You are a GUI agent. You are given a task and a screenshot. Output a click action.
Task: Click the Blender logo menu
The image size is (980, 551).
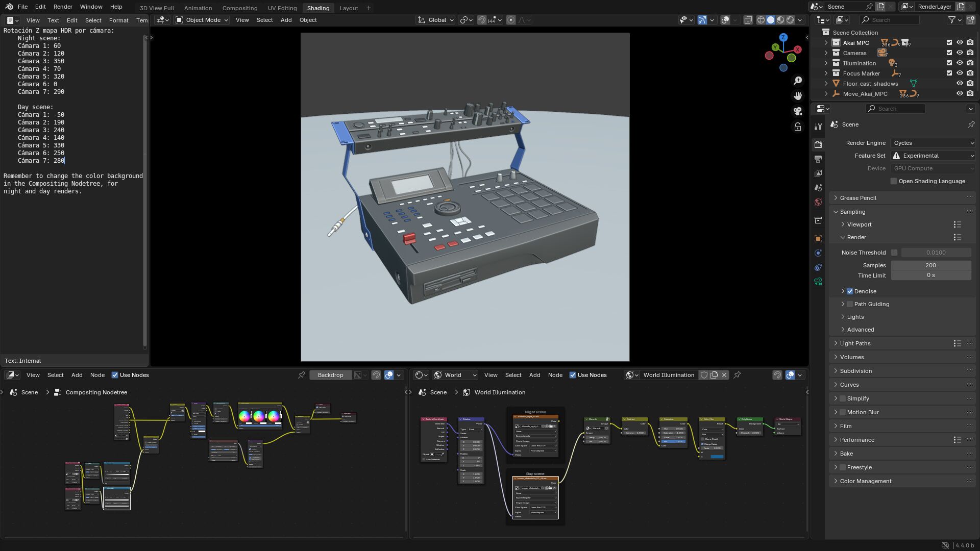(9, 7)
